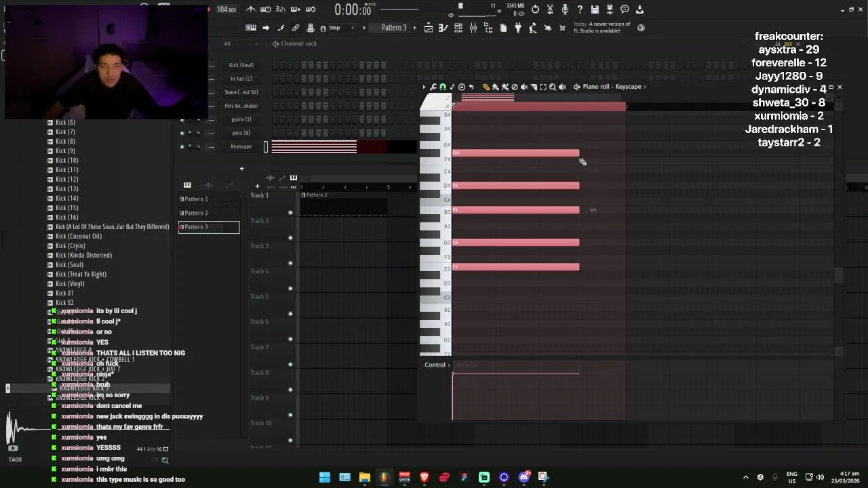Select Kick (Coconut Oil) in browser

click(x=79, y=237)
